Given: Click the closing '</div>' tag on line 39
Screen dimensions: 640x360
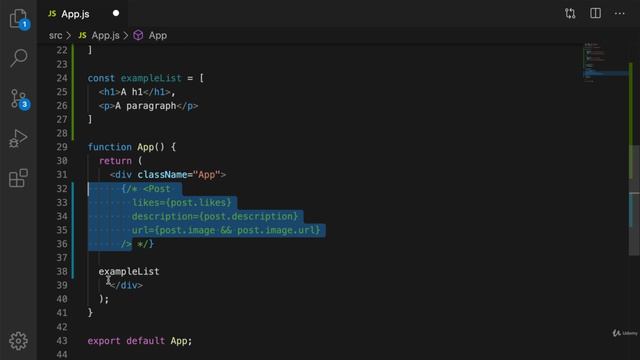Looking at the screenshot, I should [x=127, y=285].
